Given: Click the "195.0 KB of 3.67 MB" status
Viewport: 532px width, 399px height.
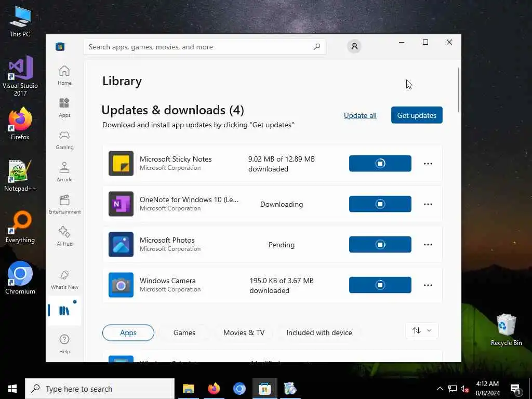Looking at the screenshot, I should (x=282, y=281).
